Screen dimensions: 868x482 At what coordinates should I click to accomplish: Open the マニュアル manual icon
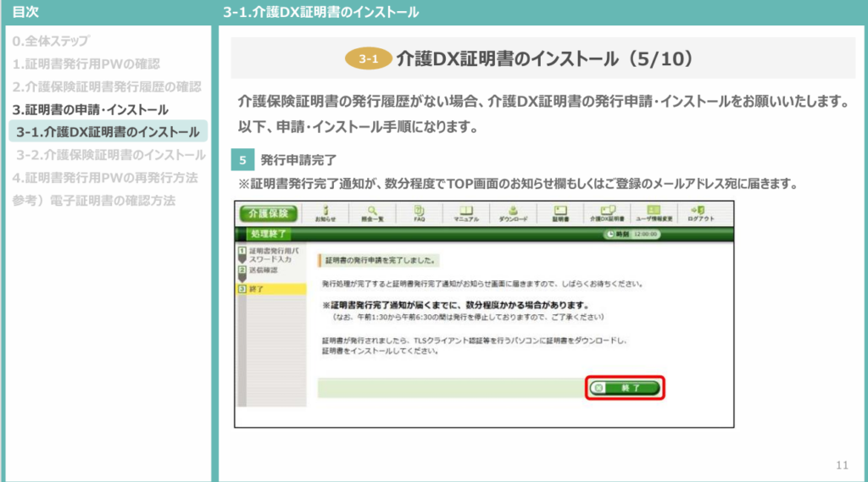[x=466, y=213]
